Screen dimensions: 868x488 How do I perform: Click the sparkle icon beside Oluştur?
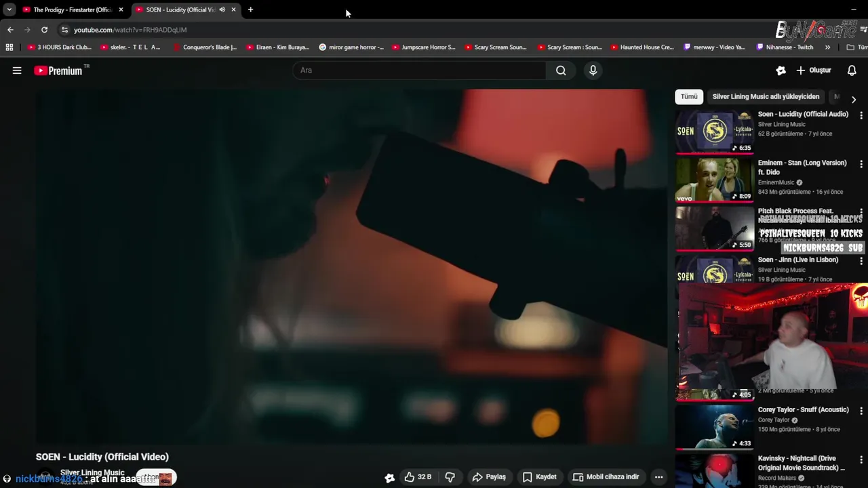781,70
